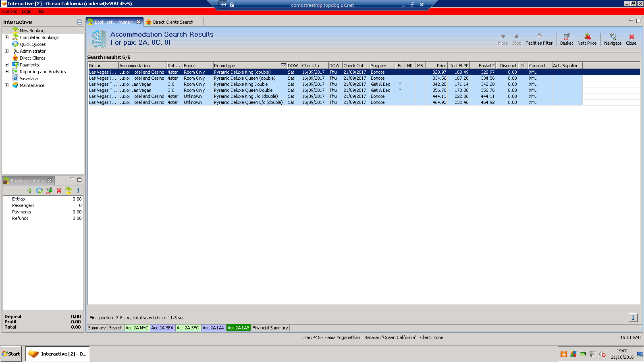This screenshot has width=644, height=362.
Task: Expand the Payments tree node
Action: 6,65
